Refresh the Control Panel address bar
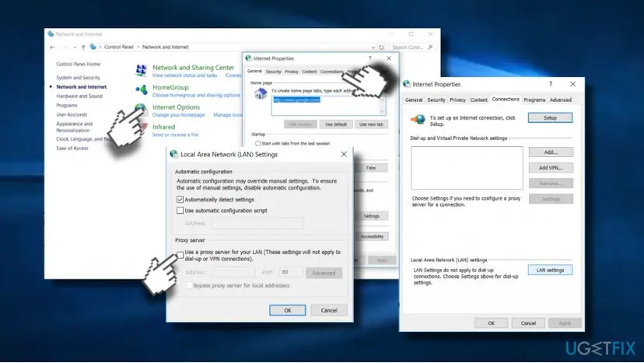The image size is (644, 363). [x=382, y=47]
